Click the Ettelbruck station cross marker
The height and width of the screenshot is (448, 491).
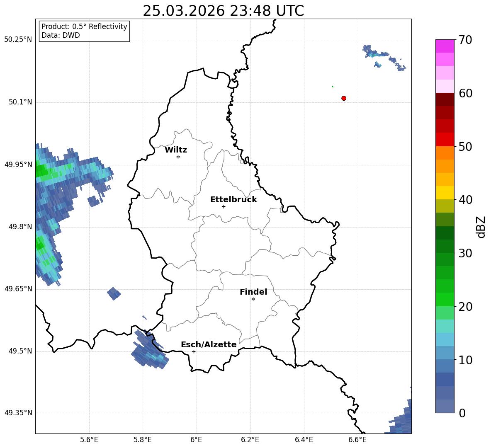pyautogui.click(x=224, y=206)
